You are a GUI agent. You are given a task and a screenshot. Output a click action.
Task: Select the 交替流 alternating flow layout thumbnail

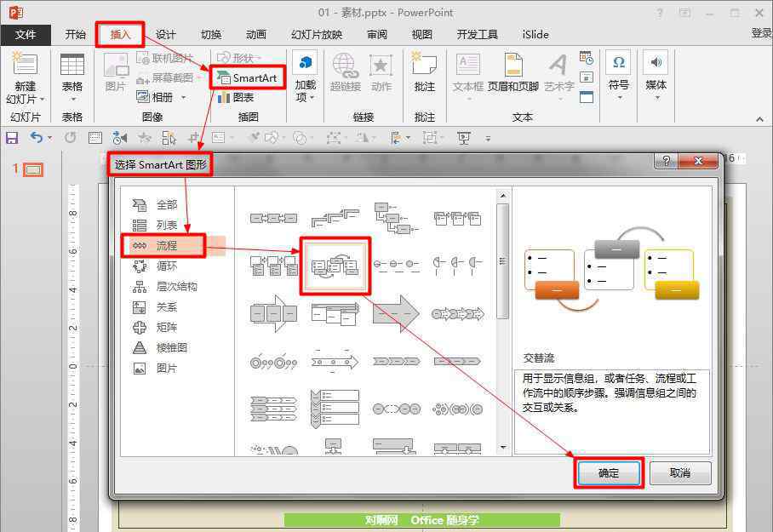tap(335, 266)
